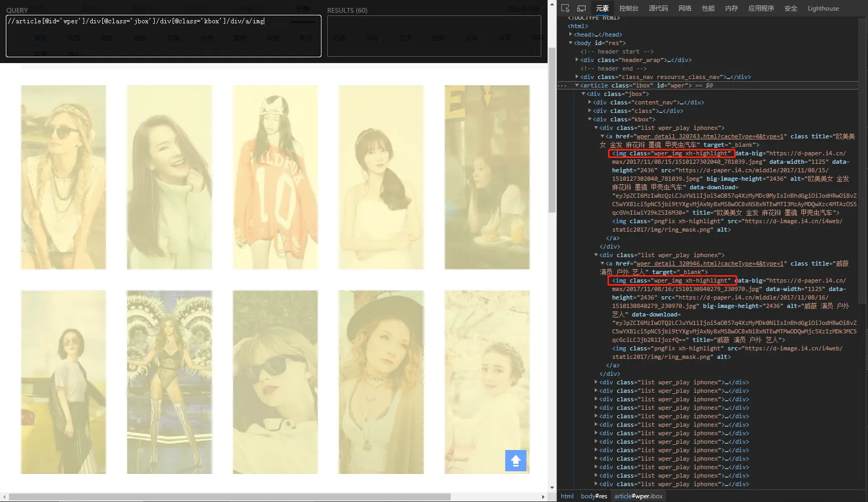Collapse the article ibox wper node
Image resolution: width=868 pixels, height=502 pixels.
[x=577, y=85]
